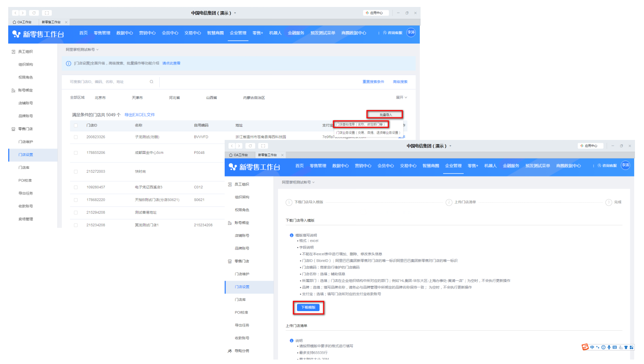Viewport: 644px width, 364px height.
Task: Select 门店基础信息 from the batch import menu
Action: click(361, 124)
